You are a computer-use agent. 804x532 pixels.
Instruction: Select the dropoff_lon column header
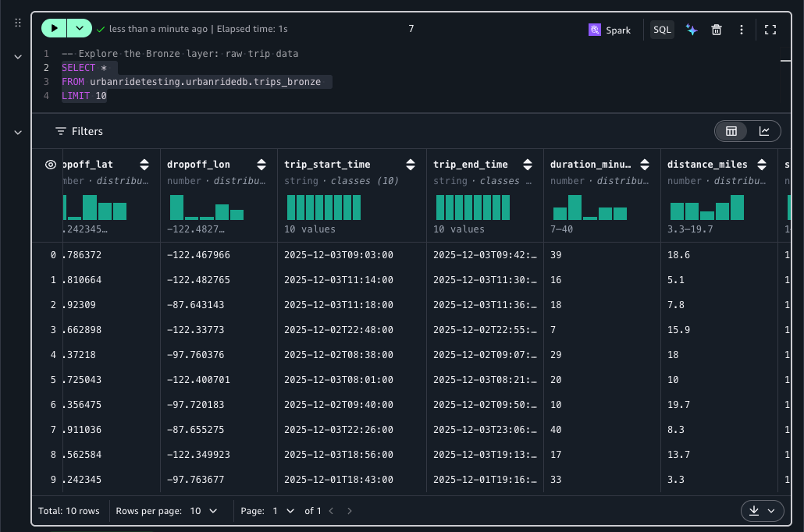tap(198, 165)
